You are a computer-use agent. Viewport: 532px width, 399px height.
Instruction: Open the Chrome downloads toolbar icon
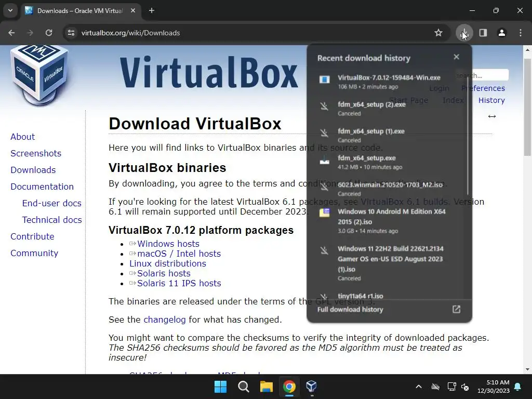(464, 33)
